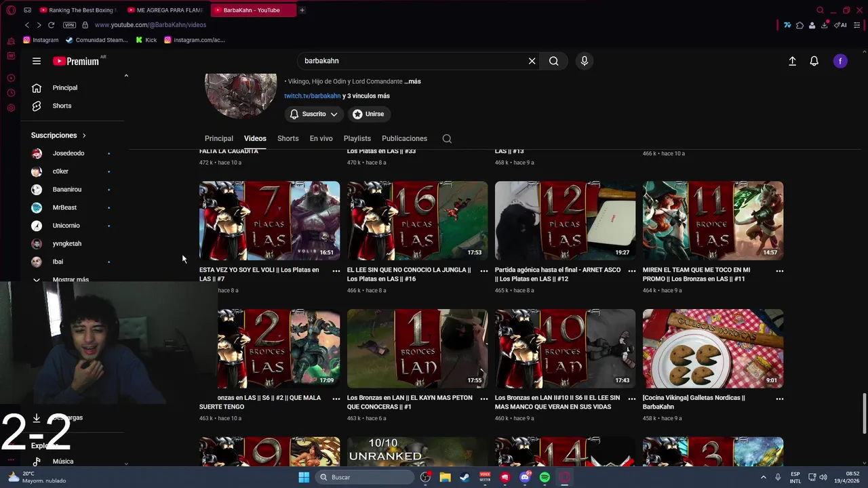Open the YouTube notifications bell

(x=814, y=61)
